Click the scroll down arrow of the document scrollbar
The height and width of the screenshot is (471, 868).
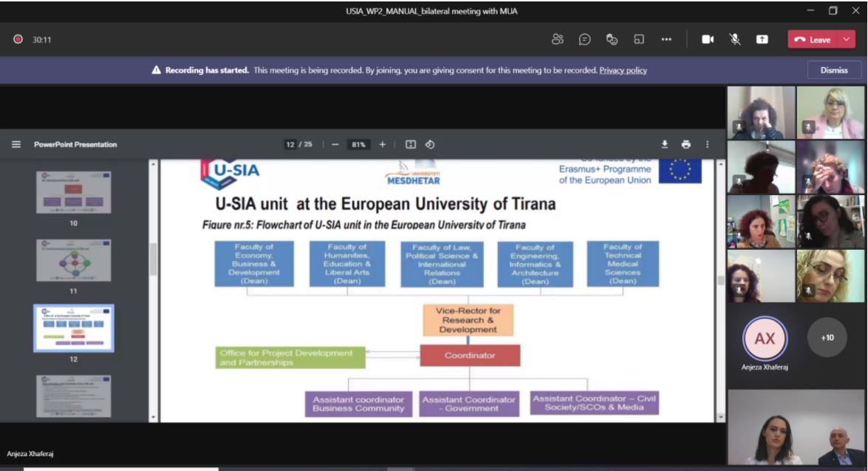click(720, 417)
